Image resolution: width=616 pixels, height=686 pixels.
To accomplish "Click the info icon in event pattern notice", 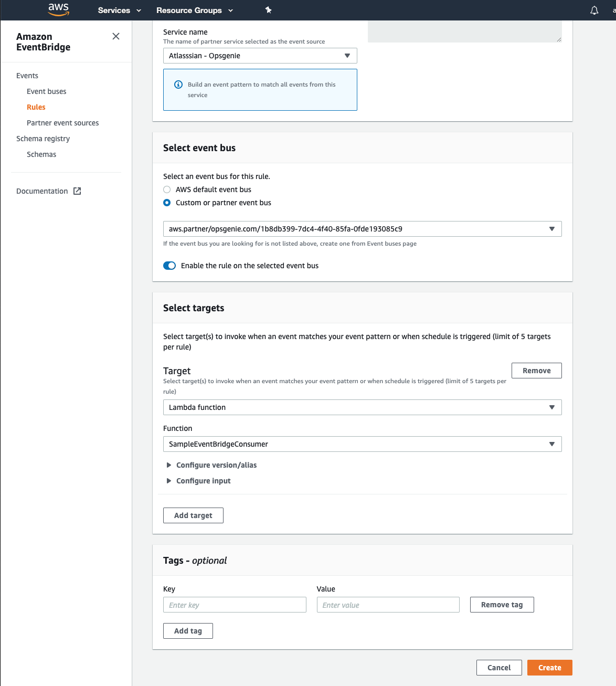I will click(x=178, y=85).
